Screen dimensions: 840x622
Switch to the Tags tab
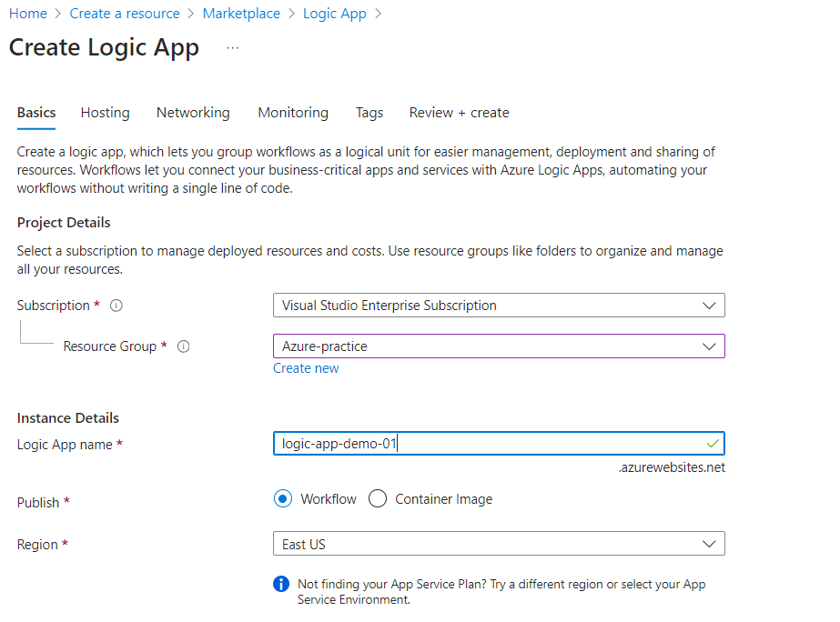(x=369, y=113)
